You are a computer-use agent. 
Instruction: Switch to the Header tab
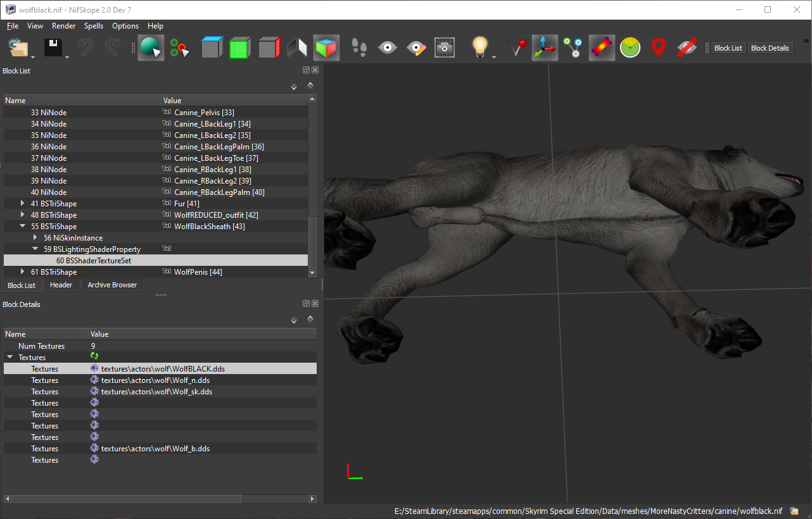(x=61, y=285)
